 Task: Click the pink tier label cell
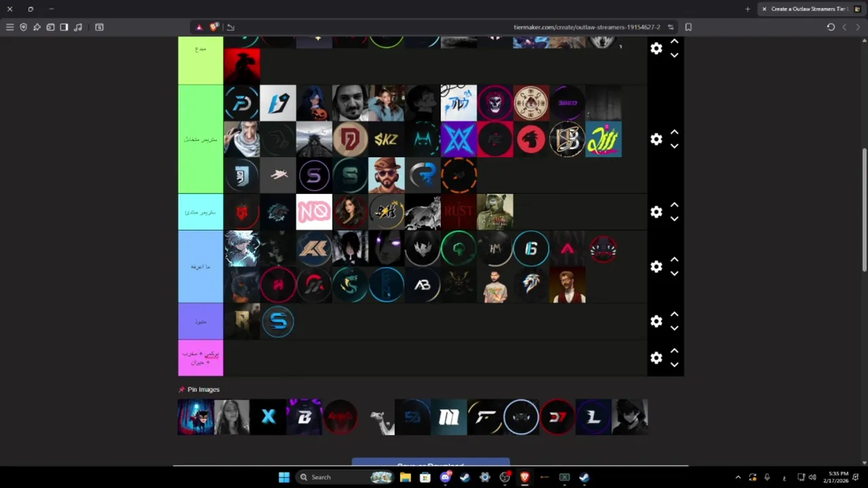(x=201, y=358)
